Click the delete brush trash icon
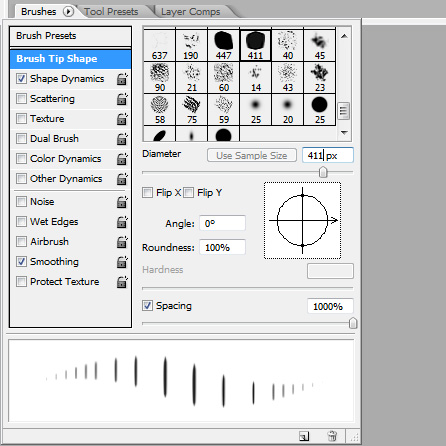The height and width of the screenshot is (446, 446). pos(332,436)
